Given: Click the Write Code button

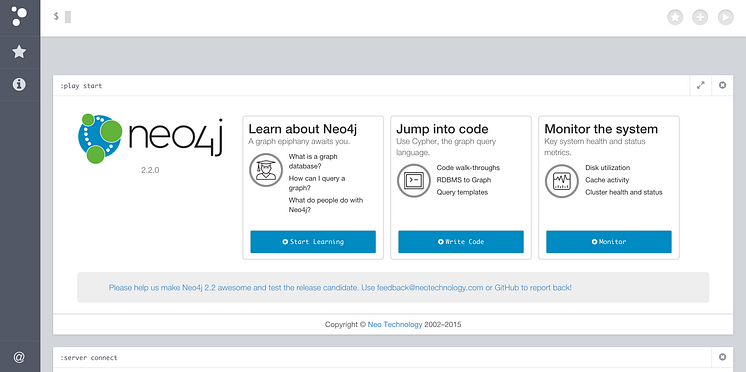Looking at the screenshot, I should click(461, 242).
